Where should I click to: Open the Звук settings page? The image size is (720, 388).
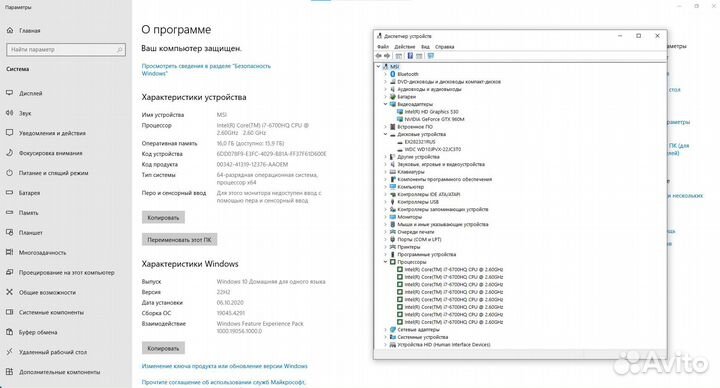point(25,113)
